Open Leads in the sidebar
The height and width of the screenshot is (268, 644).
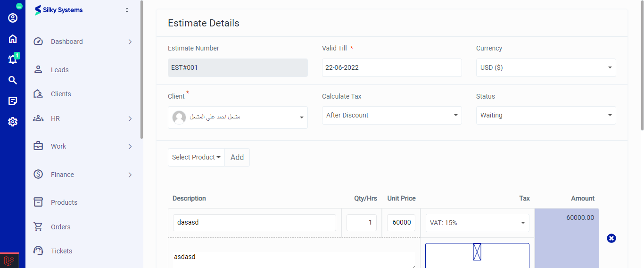coord(60,70)
